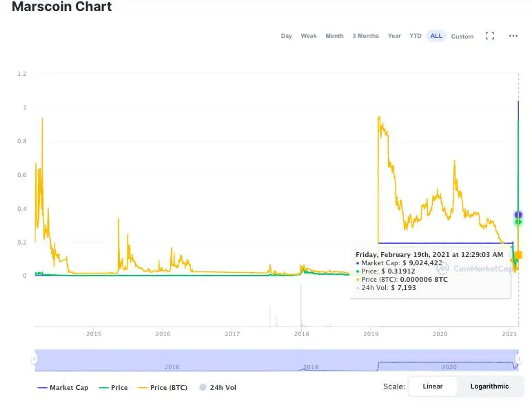Click the right range navigator handle
The width and height of the screenshot is (532, 403).
click(x=518, y=359)
